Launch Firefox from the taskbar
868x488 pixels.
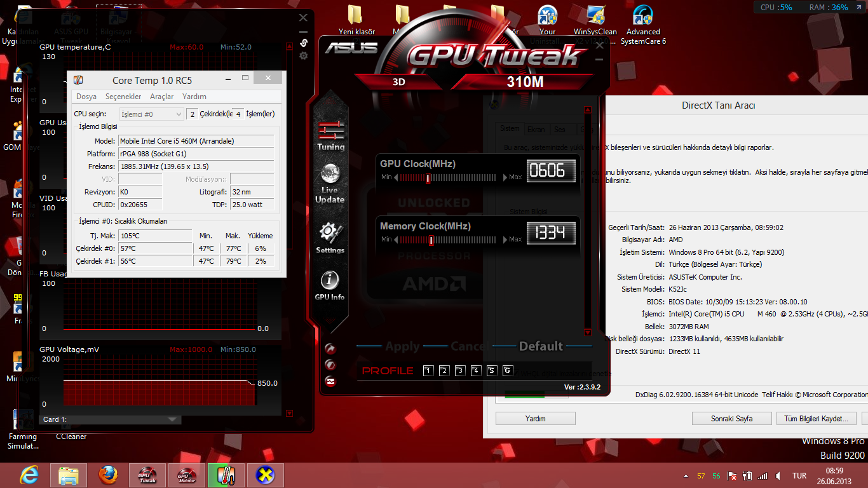[108, 475]
